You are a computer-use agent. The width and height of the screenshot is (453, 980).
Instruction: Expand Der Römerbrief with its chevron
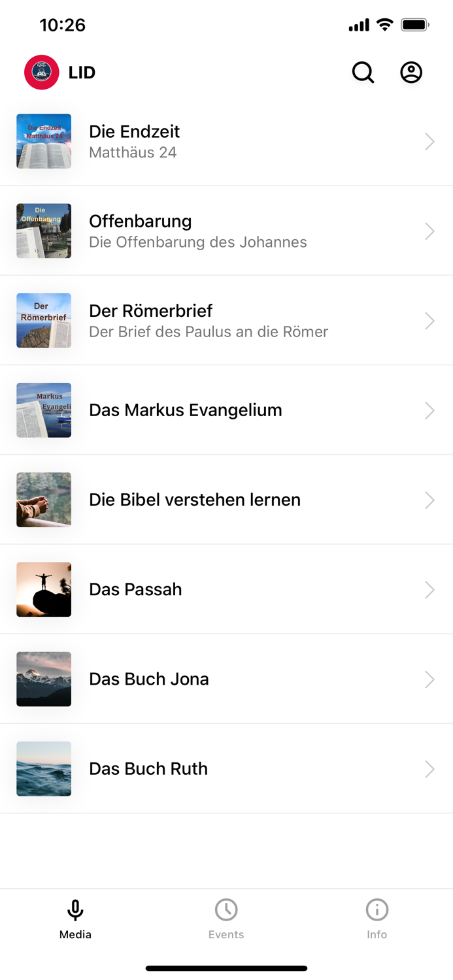tap(429, 321)
